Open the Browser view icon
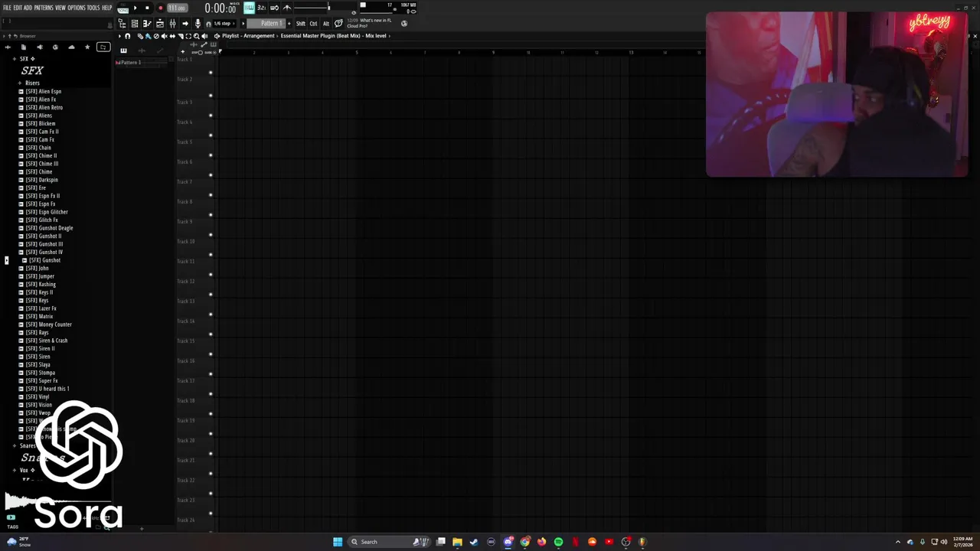980x551 pixels. [x=122, y=24]
